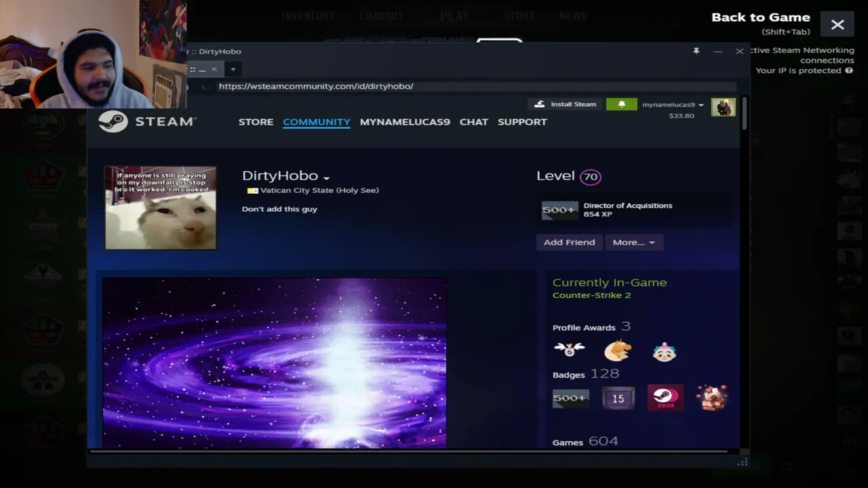The width and height of the screenshot is (868, 488).
Task: Close the current browser tab
Action: [214, 68]
